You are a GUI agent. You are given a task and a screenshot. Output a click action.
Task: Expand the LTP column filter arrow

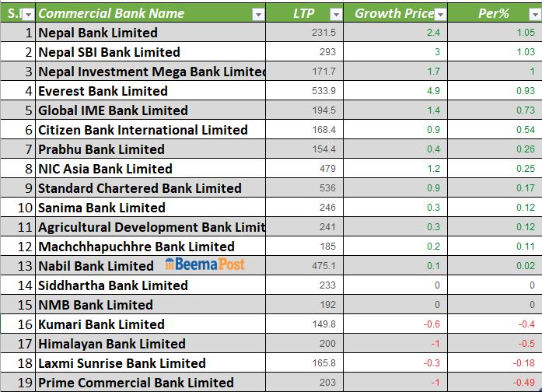(x=336, y=14)
